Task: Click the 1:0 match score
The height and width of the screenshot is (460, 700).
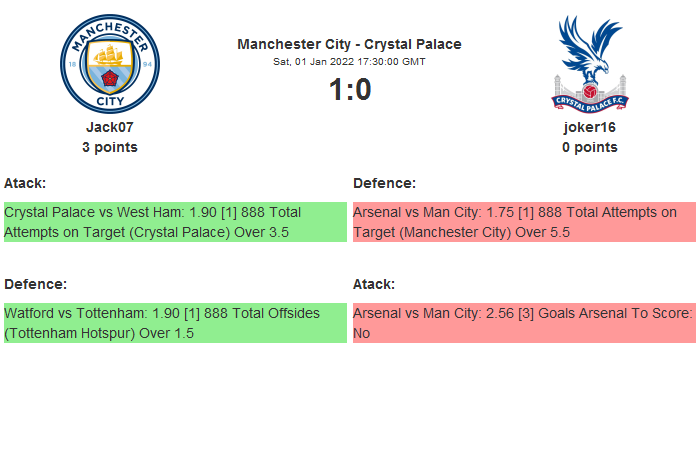Action: [x=349, y=90]
